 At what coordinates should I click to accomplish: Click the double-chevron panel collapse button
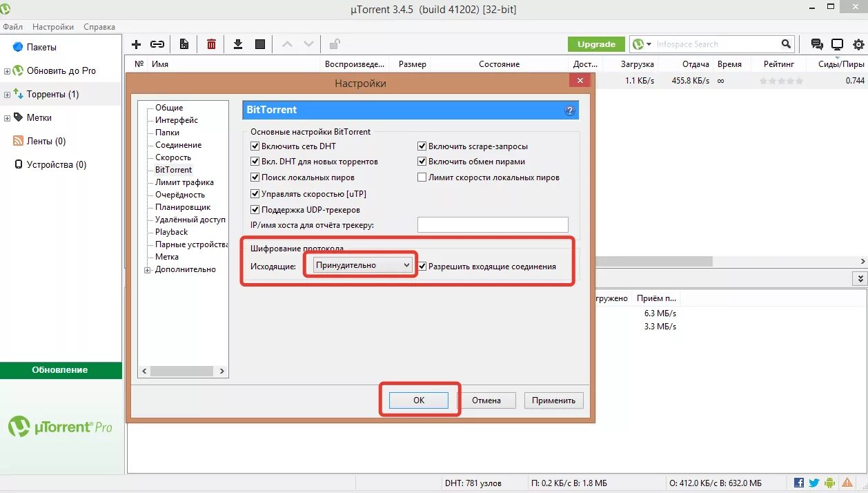pos(860,278)
